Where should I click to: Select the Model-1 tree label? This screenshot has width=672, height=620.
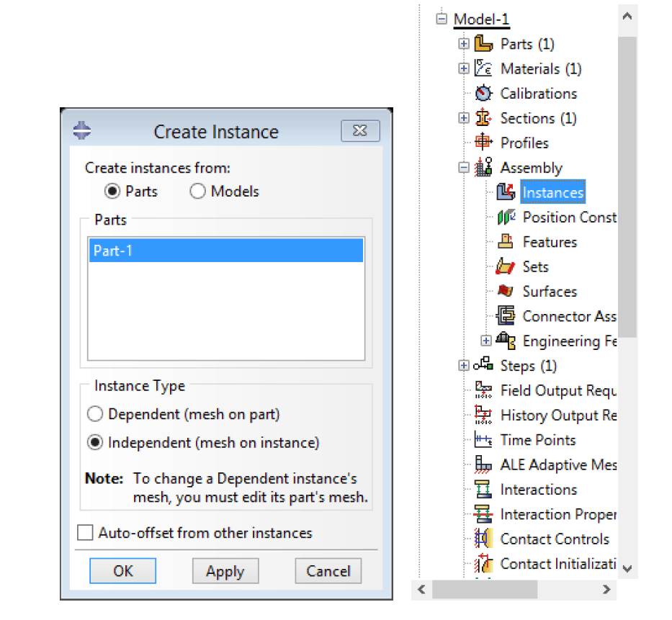tap(481, 19)
